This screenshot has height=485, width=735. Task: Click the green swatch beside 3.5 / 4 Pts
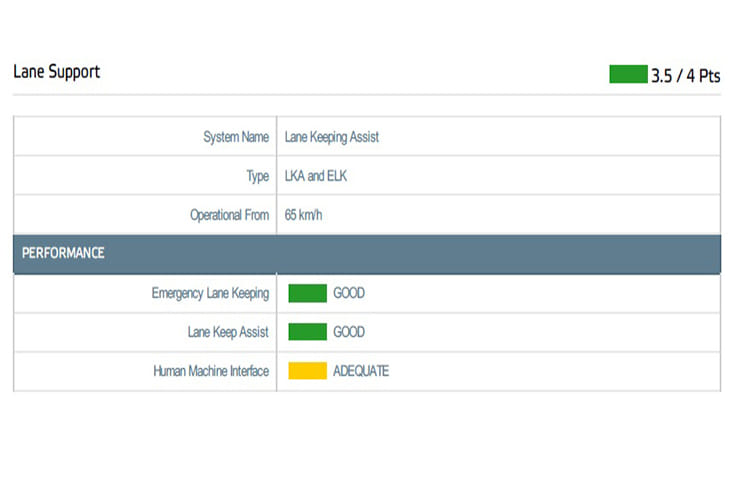point(627,75)
